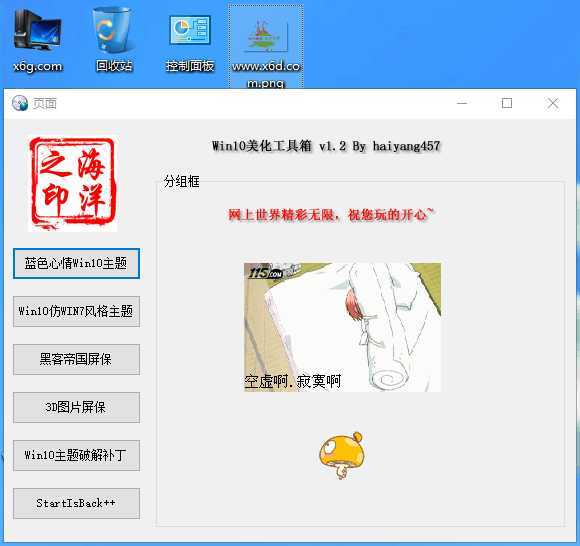Run the Win10主题破解补丁 button

pyautogui.click(x=76, y=455)
